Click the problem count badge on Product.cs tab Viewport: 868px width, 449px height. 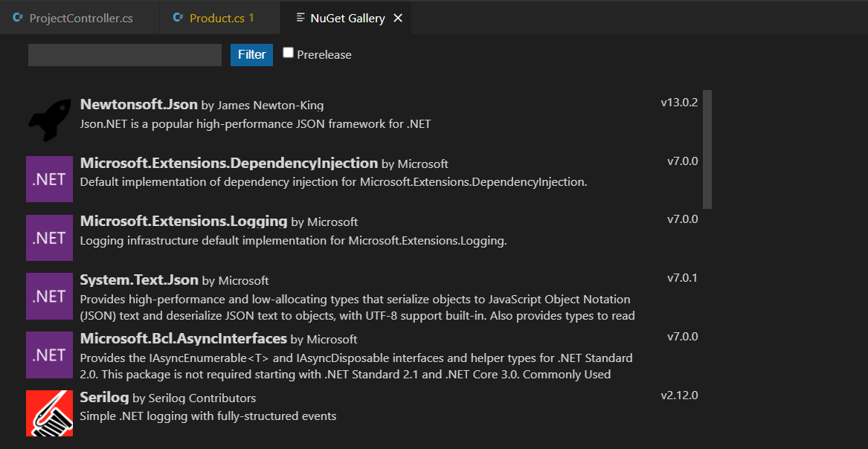pyautogui.click(x=251, y=18)
